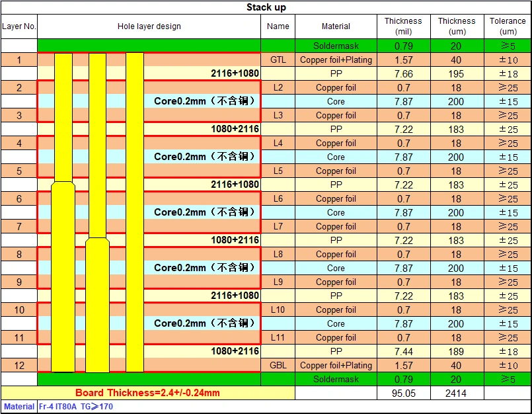Click the 1.57 mil value in GTL row
The width and height of the screenshot is (532, 414).
pyautogui.click(x=403, y=60)
